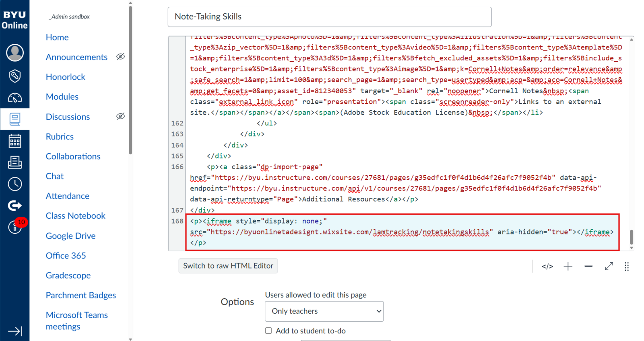The width and height of the screenshot is (644, 341).
Task: Open the Home course link
Action: (x=57, y=37)
